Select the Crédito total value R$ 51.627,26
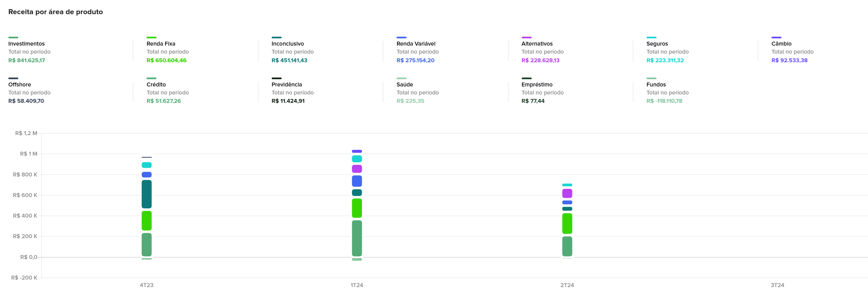This screenshot has height=299, width=868. [163, 101]
